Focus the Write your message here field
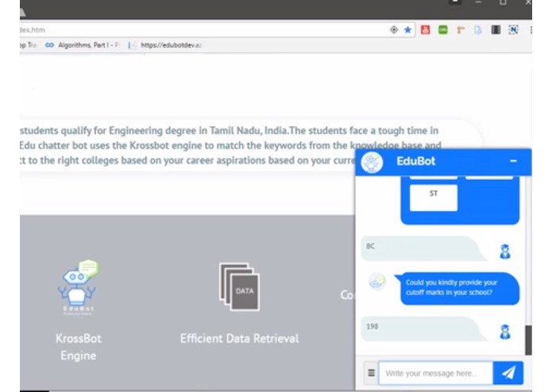552x392 pixels. click(436, 373)
